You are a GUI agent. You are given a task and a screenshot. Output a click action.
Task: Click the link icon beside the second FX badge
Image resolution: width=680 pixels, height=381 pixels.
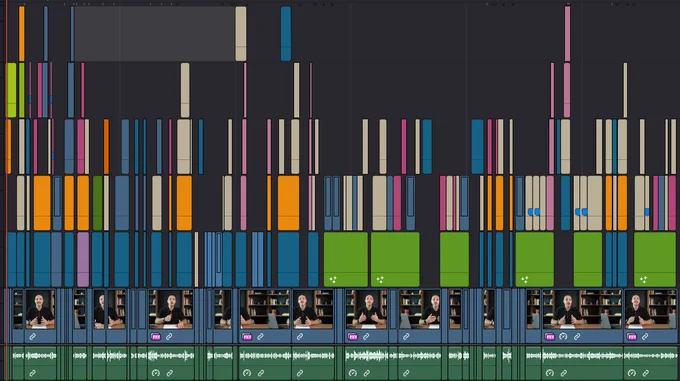(x=260, y=336)
